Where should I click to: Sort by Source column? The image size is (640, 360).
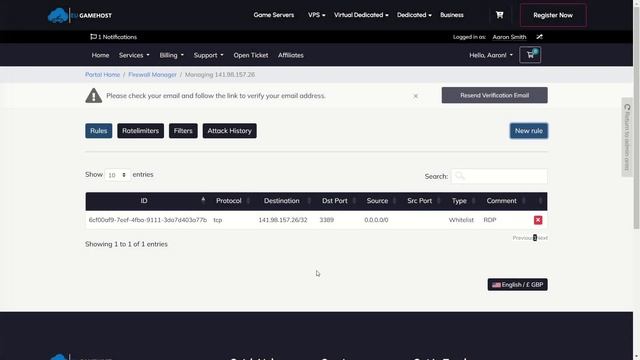380,201
